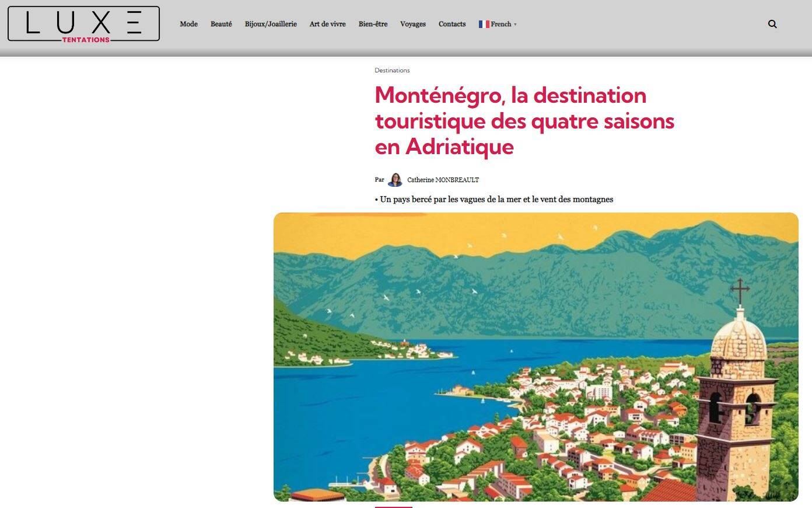Click the Luxe Tentations logo

click(83, 24)
